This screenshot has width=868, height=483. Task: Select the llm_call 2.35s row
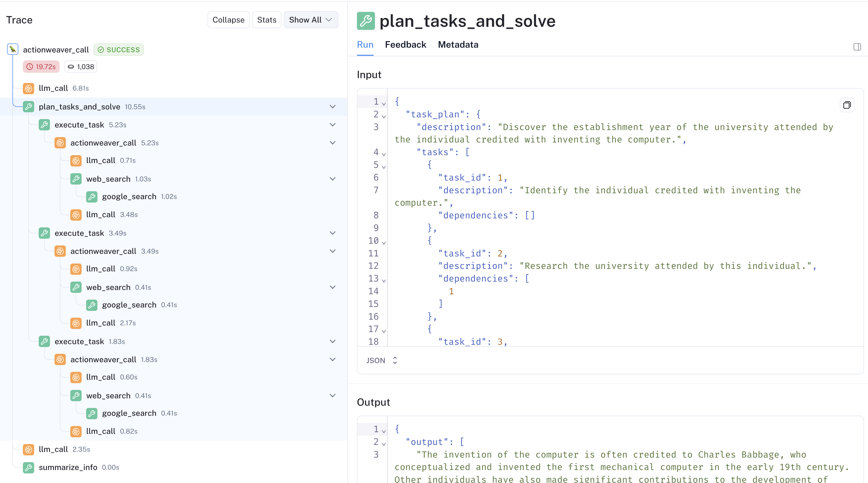coord(174,449)
